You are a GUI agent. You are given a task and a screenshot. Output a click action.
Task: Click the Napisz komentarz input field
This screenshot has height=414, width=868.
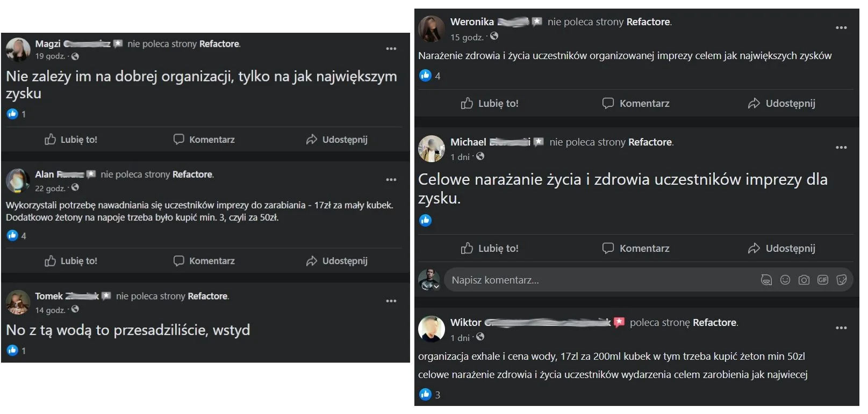[602, 280]
